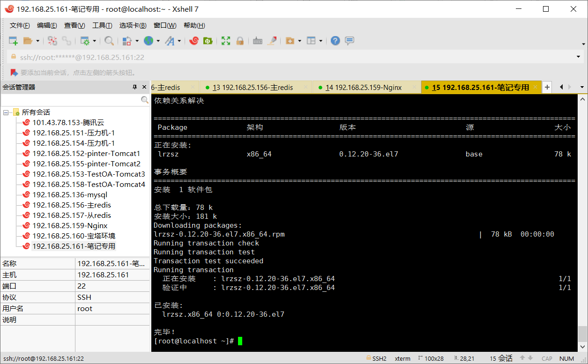Open dropdown next to font icon
Screen dimensions: 588x364
point(179,41)
